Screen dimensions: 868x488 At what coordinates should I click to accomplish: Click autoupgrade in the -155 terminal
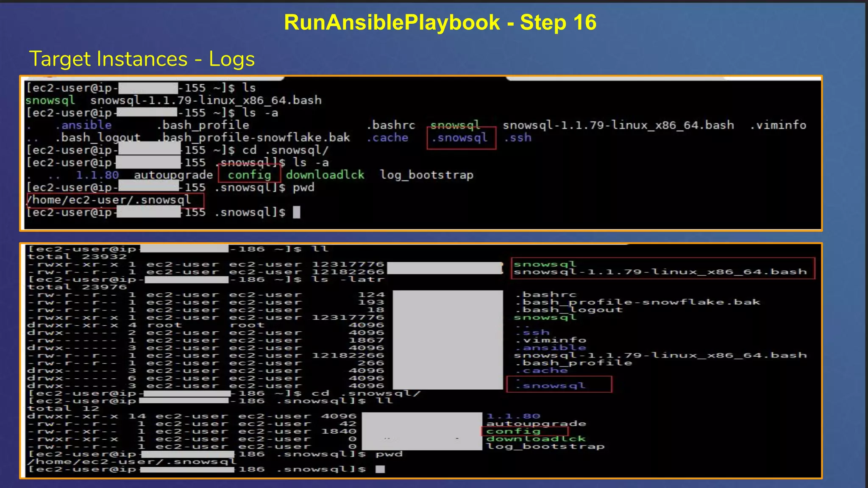coord(173,175)
